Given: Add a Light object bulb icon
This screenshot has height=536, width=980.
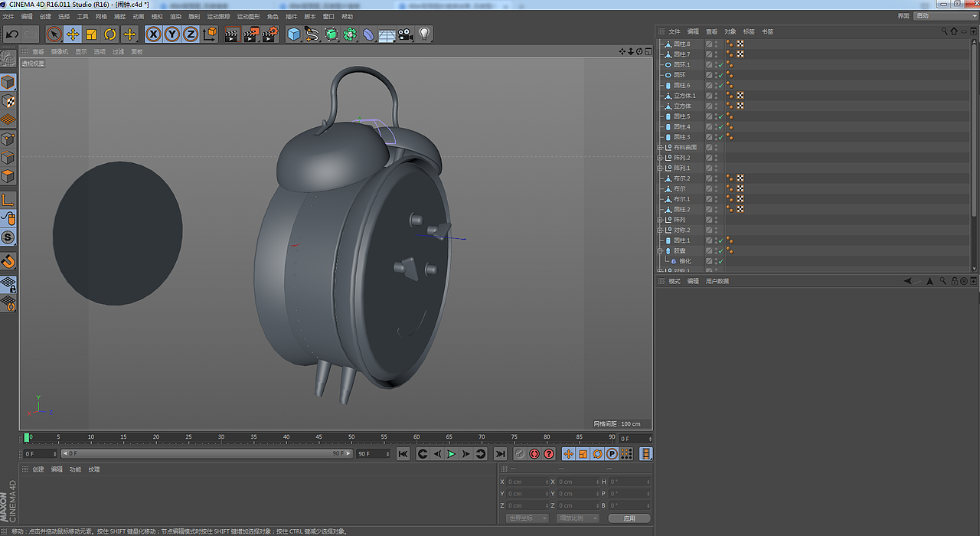Looking at the screenshot, I should coord(424,34).
